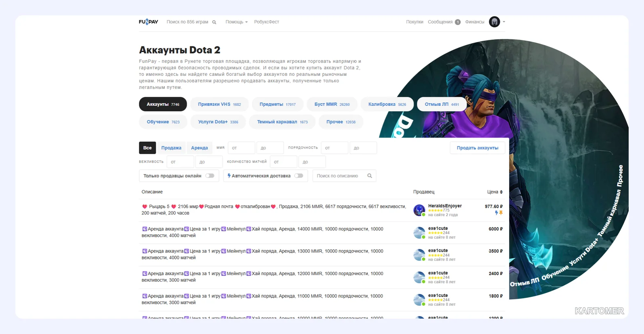Click the 2400 ₽ price
This screenshot has height=334, width=644.
tap(496, 273)
